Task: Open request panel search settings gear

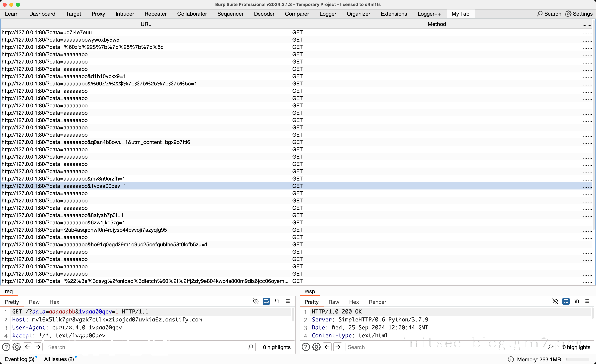Action: tap(17, 347)
